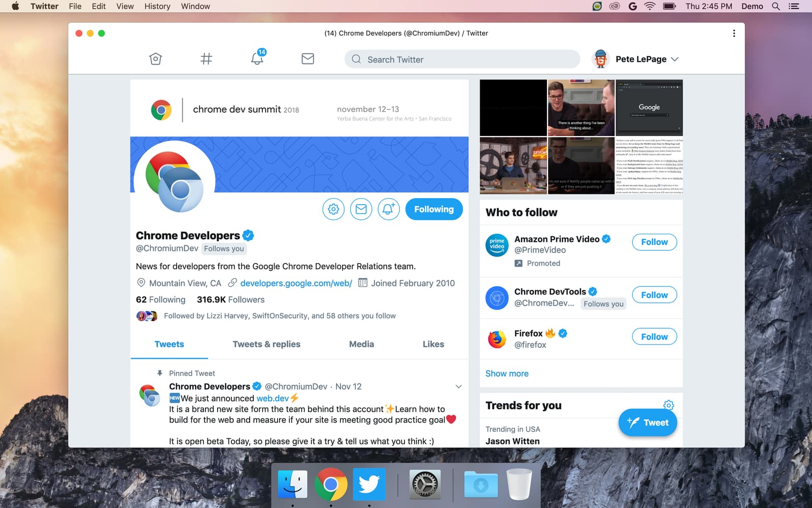This screenshot has height=508, width=812.
Task: Expand the pinned tweet options chevron
Action: point(458,386)
